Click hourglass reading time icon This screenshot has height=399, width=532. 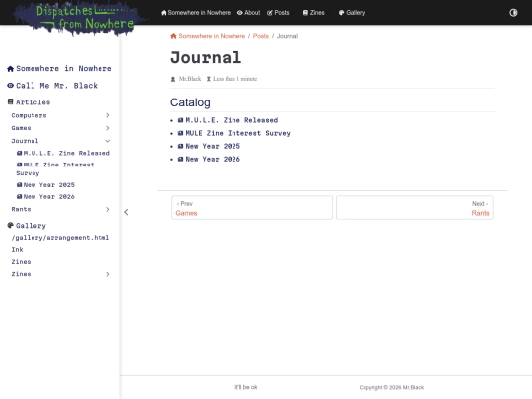click(x=209, y=79)
